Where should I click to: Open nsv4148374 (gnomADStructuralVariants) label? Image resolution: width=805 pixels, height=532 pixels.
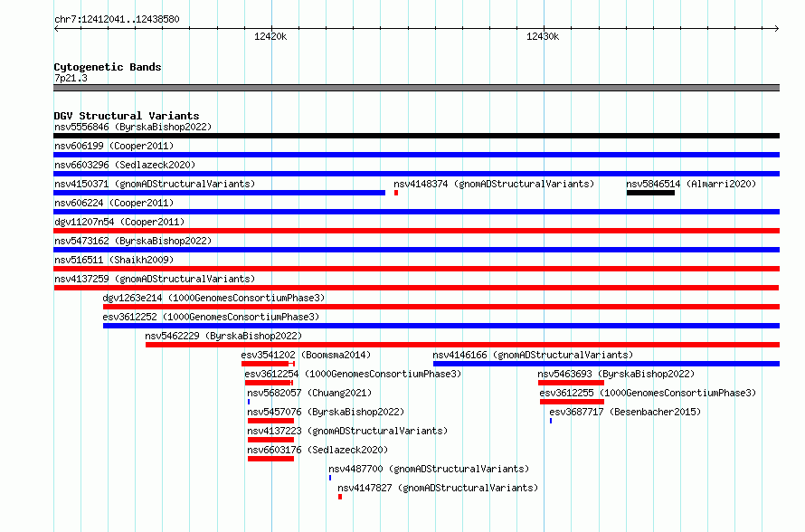coord(494,184)
